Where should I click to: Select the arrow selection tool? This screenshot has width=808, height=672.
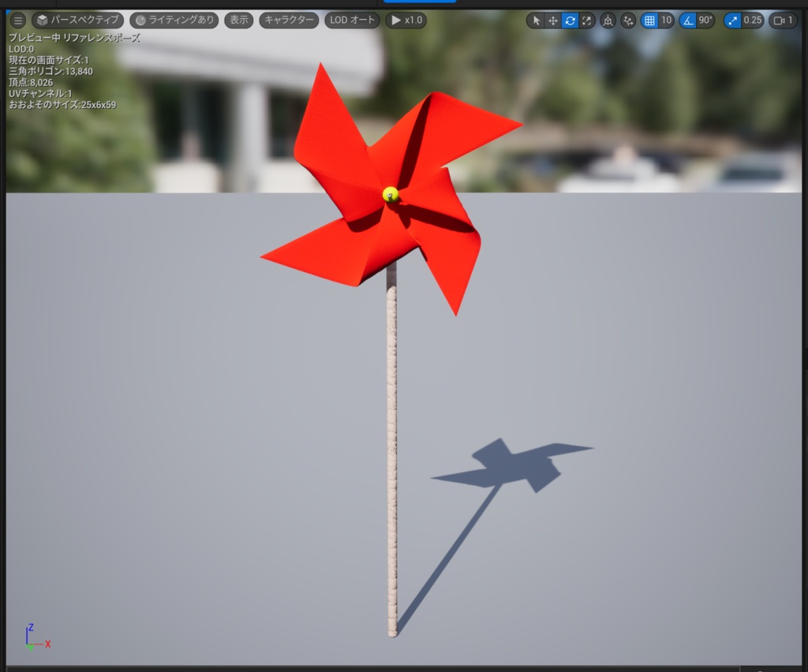point(537,21)
